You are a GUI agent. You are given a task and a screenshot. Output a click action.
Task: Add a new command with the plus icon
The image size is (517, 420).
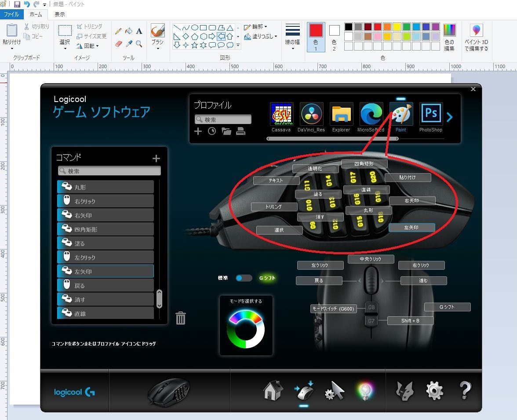(157, 159)
